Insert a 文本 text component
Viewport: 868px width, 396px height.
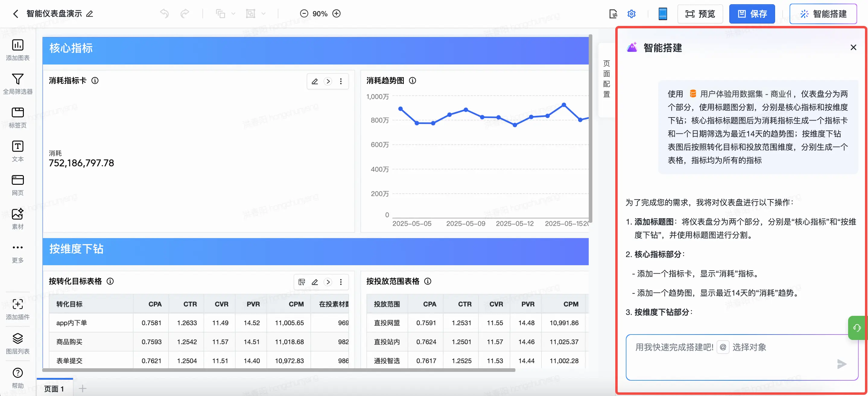17,147
